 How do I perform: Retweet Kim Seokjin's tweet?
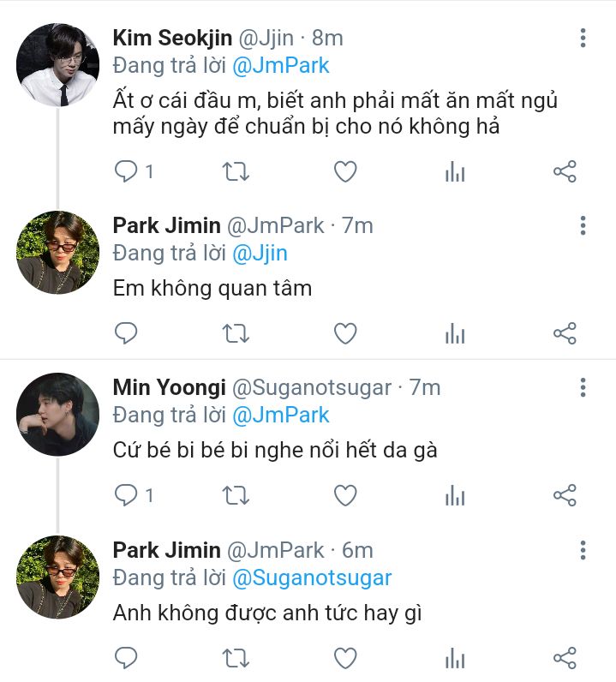(236, 171)
